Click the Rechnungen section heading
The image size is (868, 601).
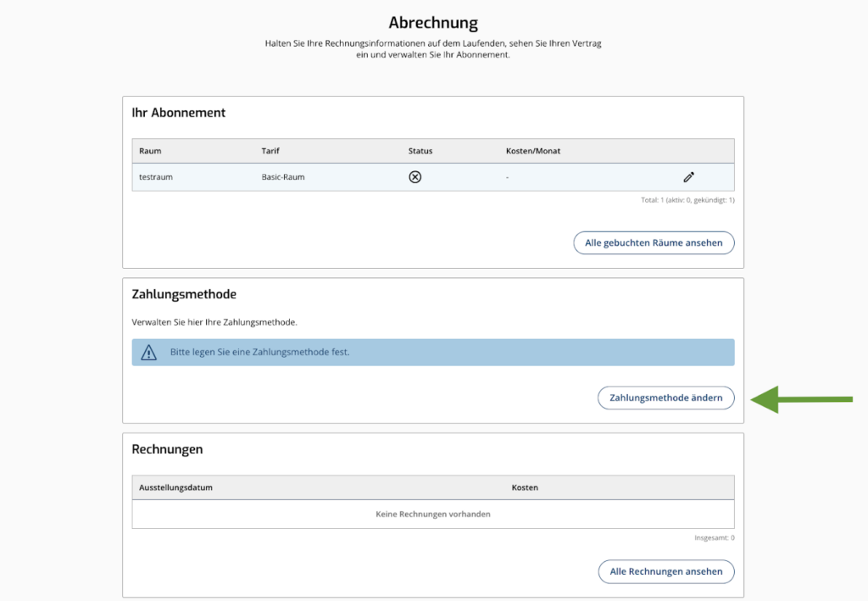[167, 449]
